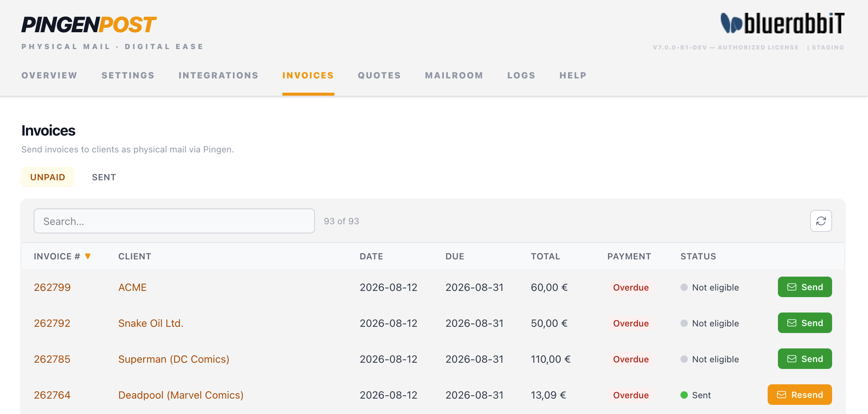Click the PingenPost logo
The image size is (868, 414).
coord(89,25)
